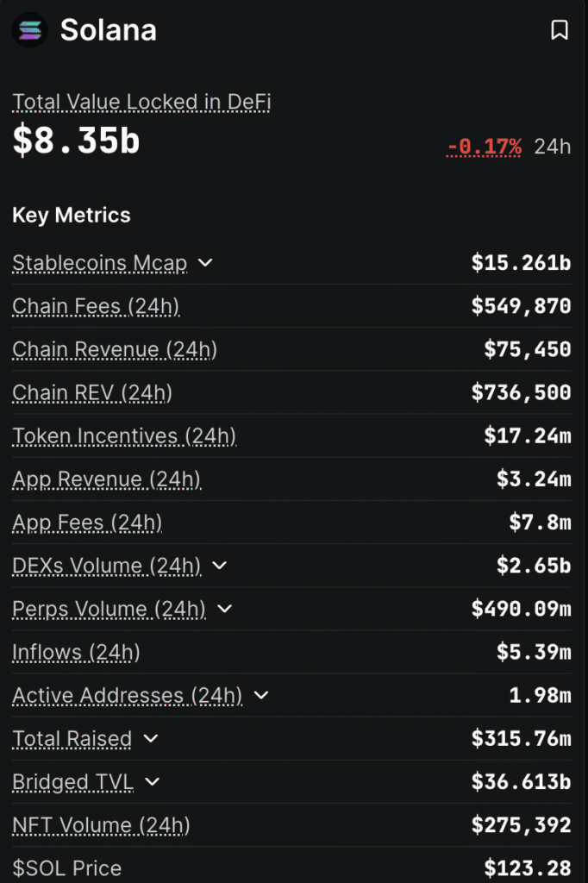Open the Bridged TVL breakdown dropdown
This screenshot has height=883, width=588.
pos(152,782)
